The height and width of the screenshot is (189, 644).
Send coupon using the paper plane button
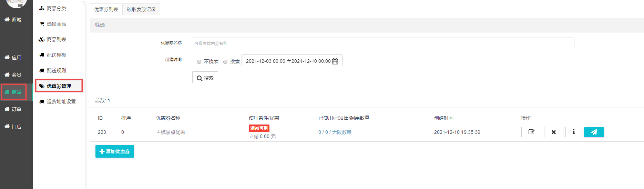click(594, 132)
